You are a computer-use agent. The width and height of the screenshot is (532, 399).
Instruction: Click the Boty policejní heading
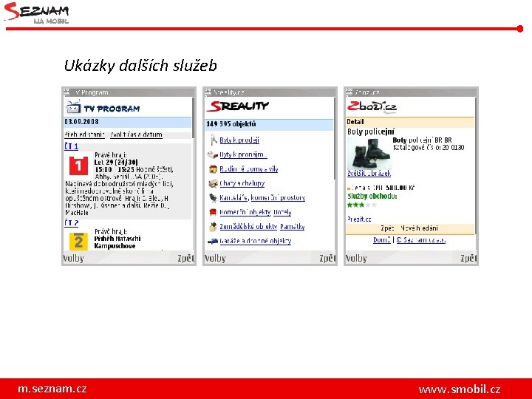(x=370, y=132)
